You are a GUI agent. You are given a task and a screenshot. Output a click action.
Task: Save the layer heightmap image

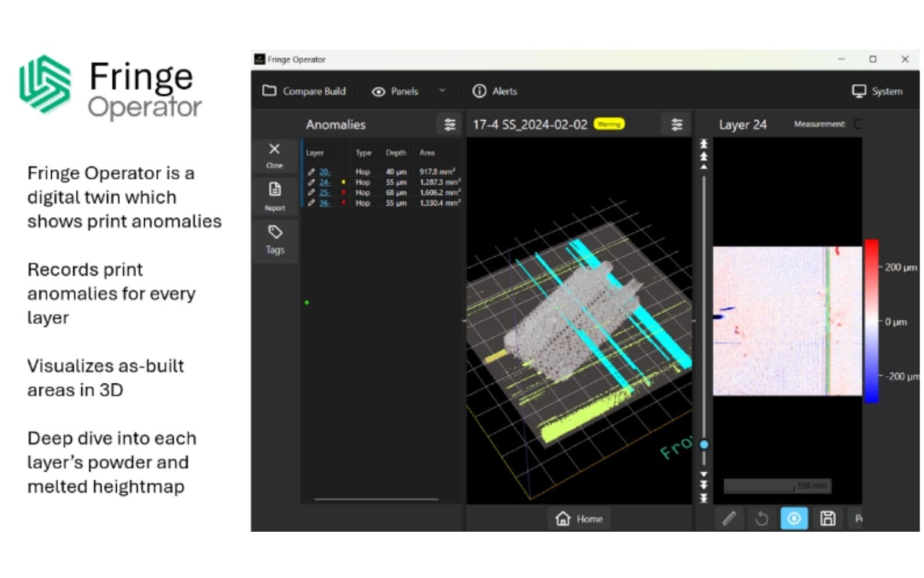click(x=828, y=518)
